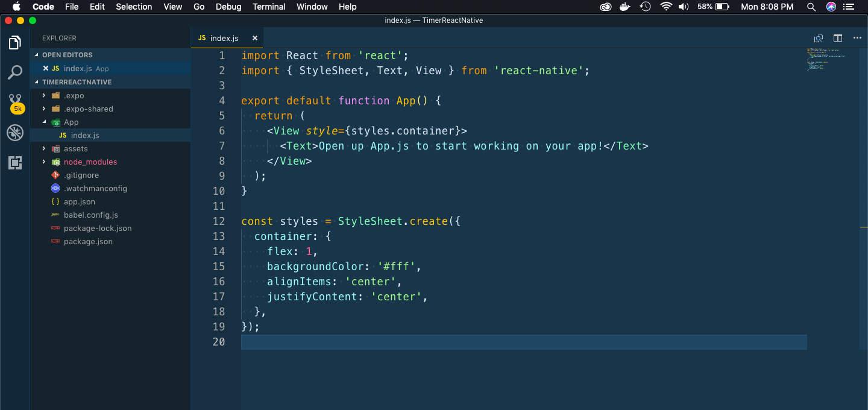Open the babel.config.js file
Viewport: 868px width, 410px height.
pos(110,215)
